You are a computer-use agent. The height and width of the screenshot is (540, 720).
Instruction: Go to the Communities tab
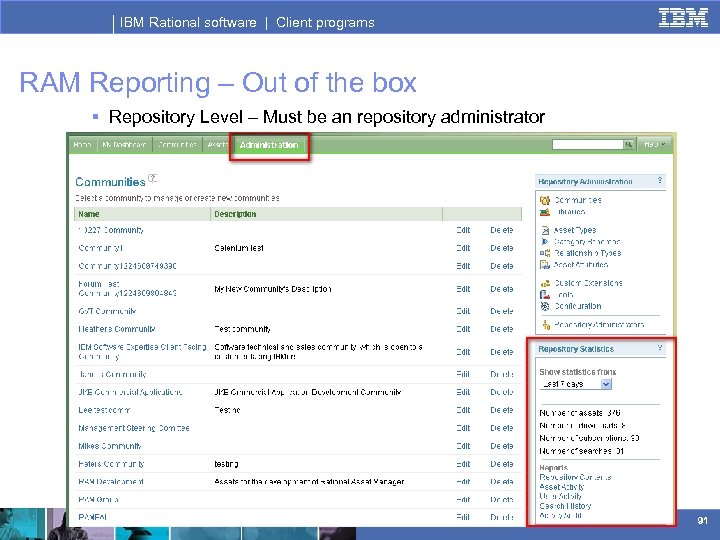click(x=177, y=145)
